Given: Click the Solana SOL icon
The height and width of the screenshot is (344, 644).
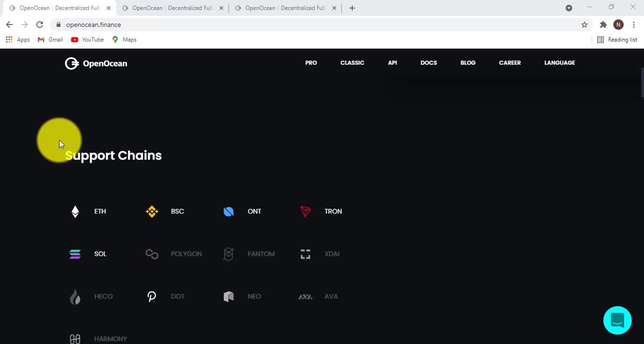Looking at the screenshot, I should click(75, 254).
